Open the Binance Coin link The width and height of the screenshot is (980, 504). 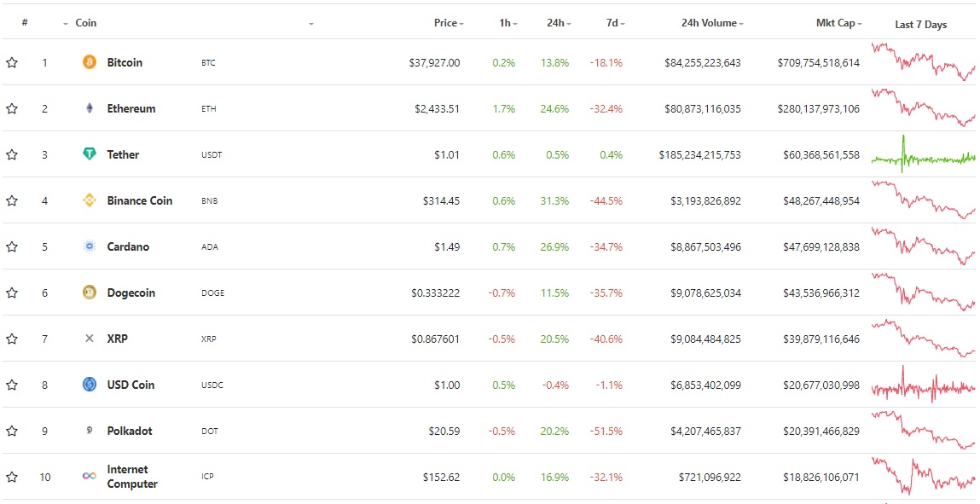click(x=139, y=200)
